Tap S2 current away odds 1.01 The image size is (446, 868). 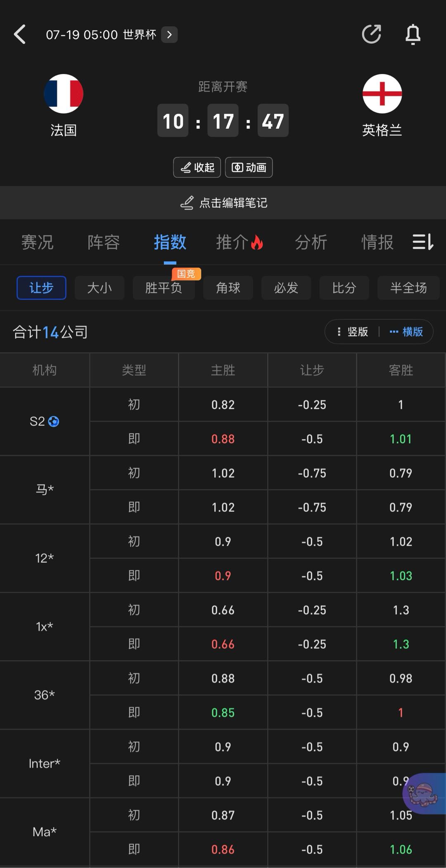click(x=401, y=439)
